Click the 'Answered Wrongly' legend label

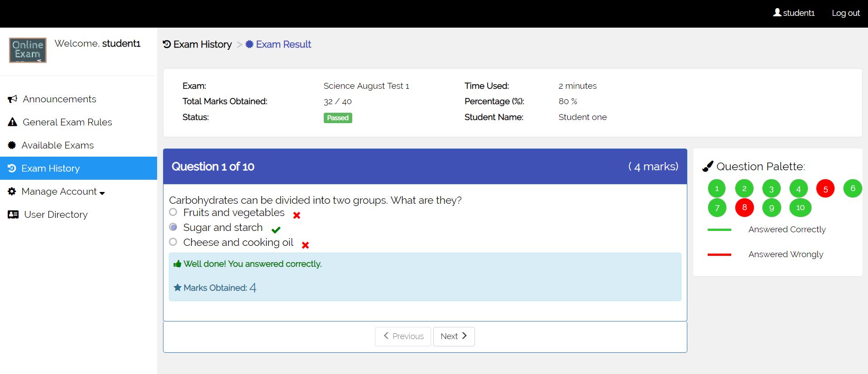[x=786, y=254]
